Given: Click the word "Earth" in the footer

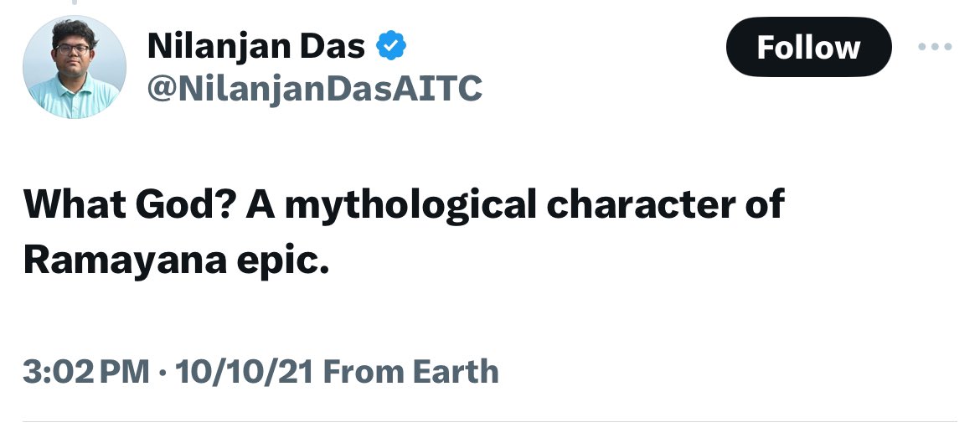Looking at the screenshot, I should pos(451,371).
